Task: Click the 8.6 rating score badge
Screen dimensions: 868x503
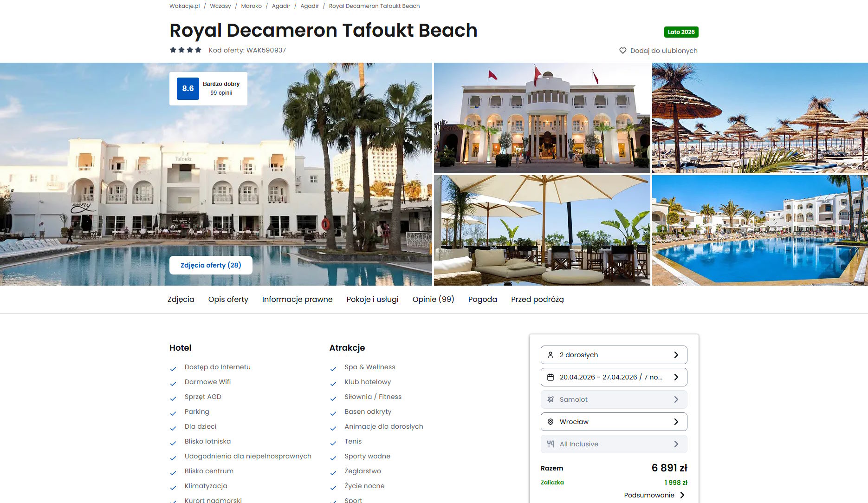Action: (x=188, y=89)
